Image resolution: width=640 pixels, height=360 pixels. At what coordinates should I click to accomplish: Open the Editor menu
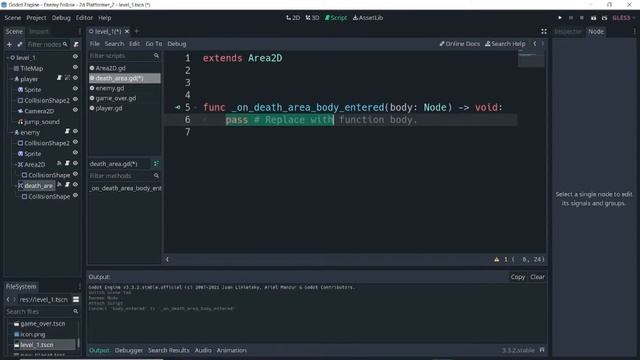pyautogui.click(x=84, y=18)
